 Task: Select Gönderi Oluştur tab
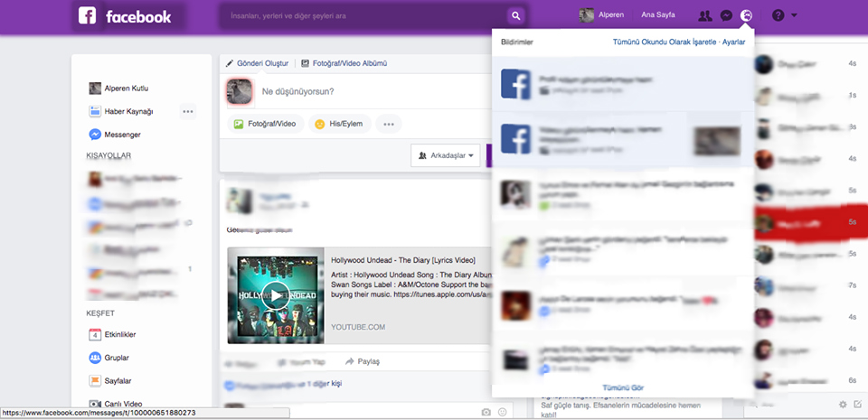(x=258, y=63)
